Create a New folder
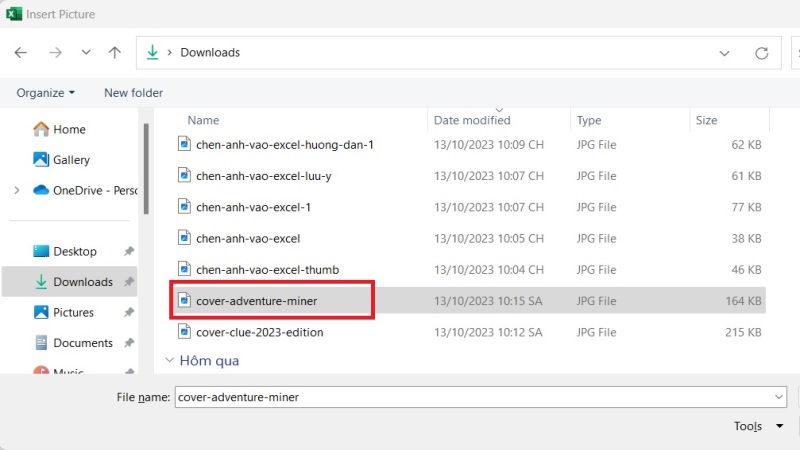The height and width of the screenshot is (450, 800). pyautogui.click(x=133, y=93)
